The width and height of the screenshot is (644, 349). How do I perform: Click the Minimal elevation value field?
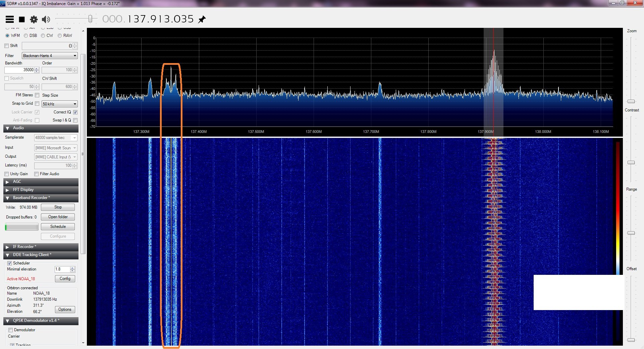62,269
